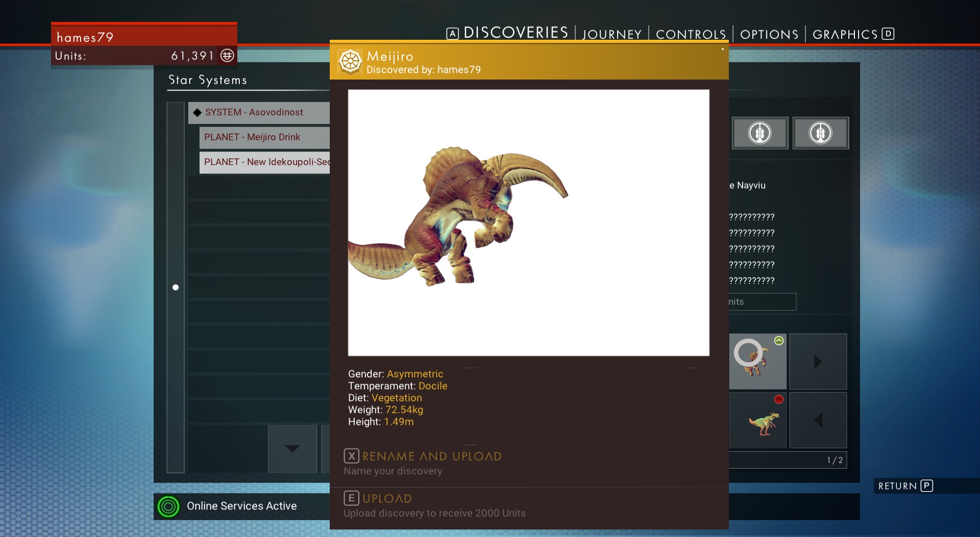Go to the Controls tab
Screen dimensions: 980x537
[x=691, y=34]
